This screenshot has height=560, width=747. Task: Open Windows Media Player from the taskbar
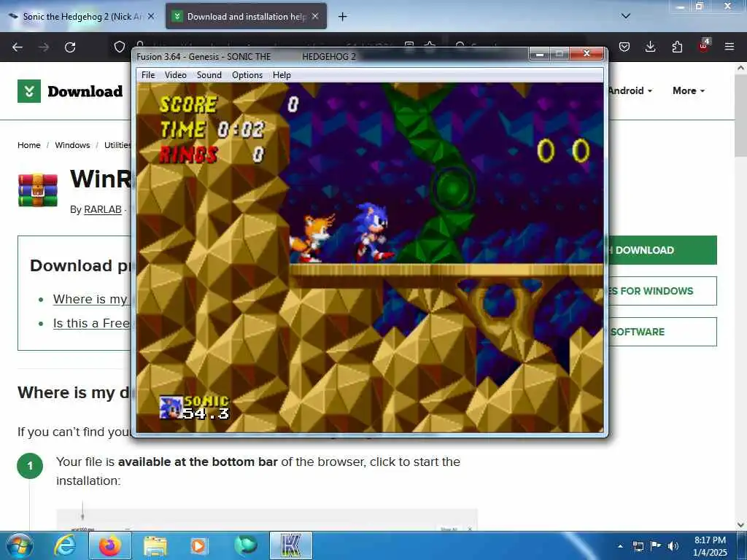pyautogui.click(x=198, y=546)
